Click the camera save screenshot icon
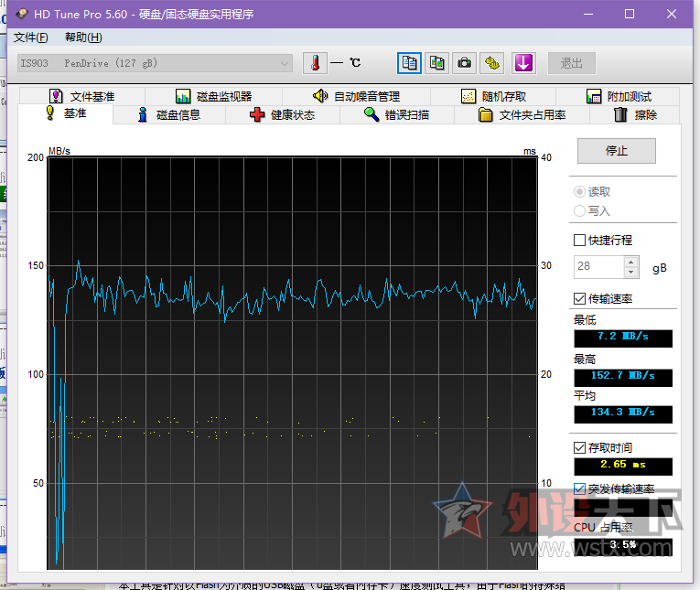700x590 pixels. (x=465, y=63)
